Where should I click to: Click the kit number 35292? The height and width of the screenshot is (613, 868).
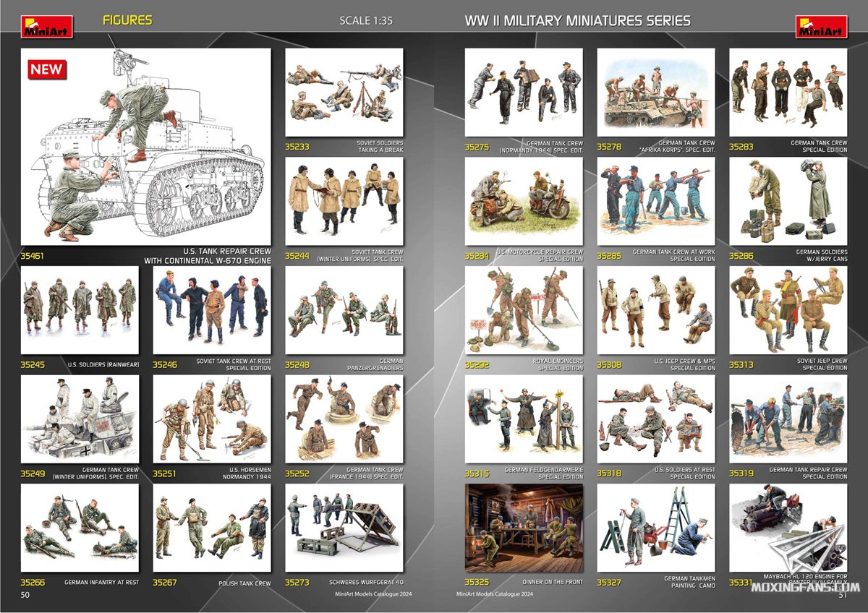tap(477, 365)
